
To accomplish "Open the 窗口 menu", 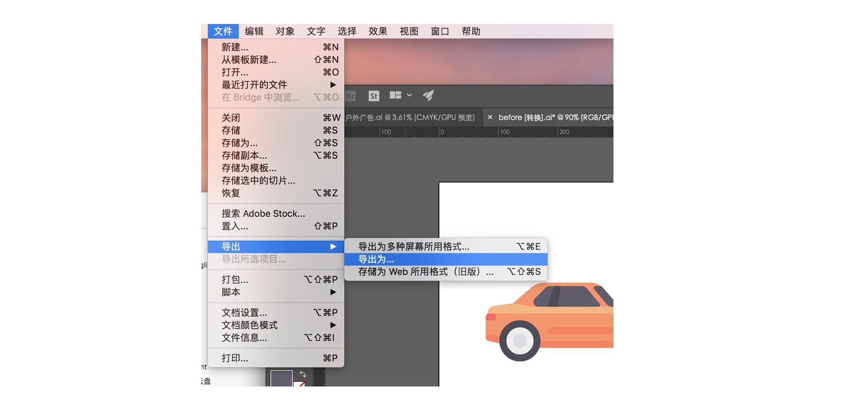I will tap(439, 31).
